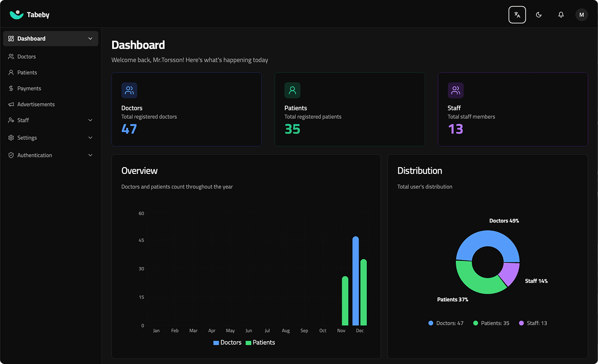Click the green Patients card icon
598x364 pixels.
pos(293,90)
